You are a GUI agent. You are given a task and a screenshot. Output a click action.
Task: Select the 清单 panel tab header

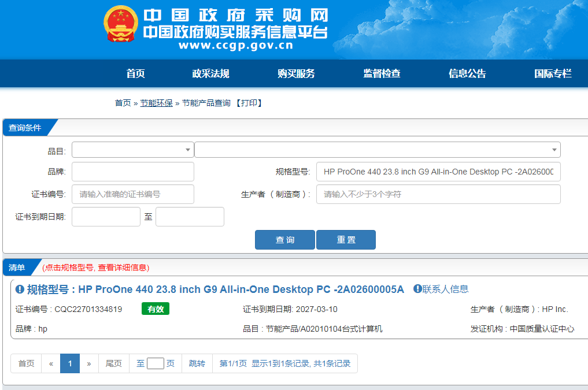17,268
